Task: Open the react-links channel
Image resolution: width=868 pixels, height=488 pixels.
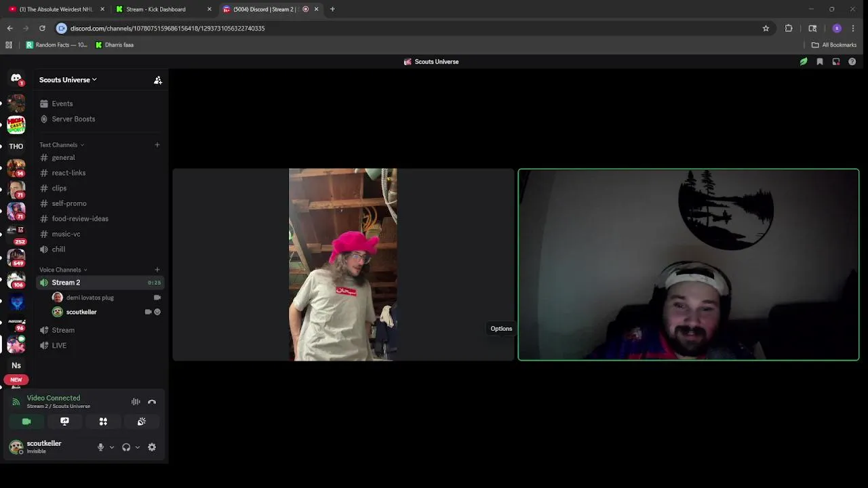Action: 102,173
